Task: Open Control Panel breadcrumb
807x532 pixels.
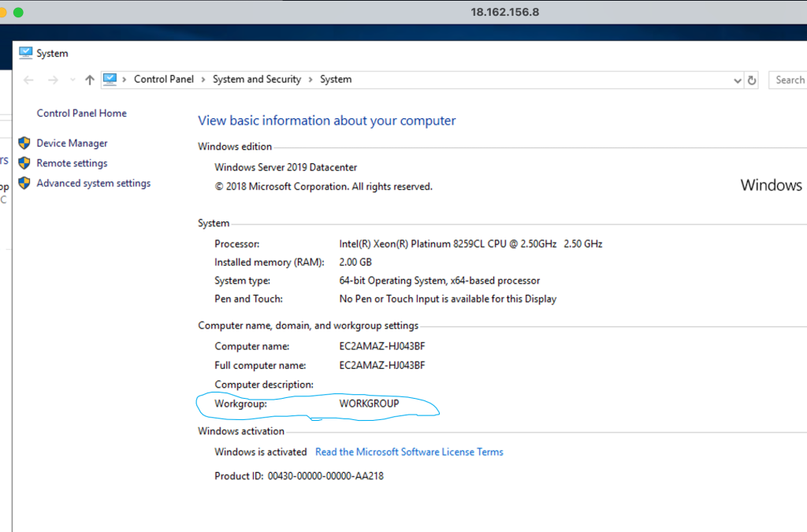Action: click(x=164, y=80)
